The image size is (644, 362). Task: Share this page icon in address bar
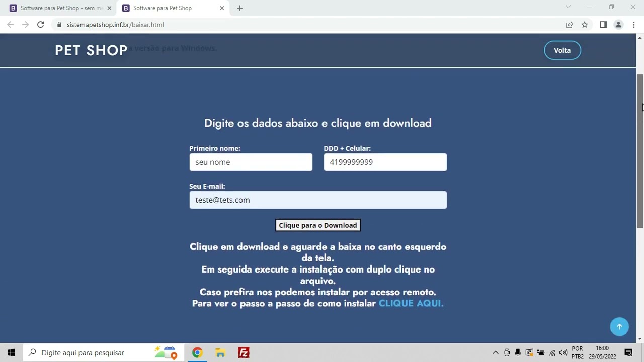click(570, 25)
